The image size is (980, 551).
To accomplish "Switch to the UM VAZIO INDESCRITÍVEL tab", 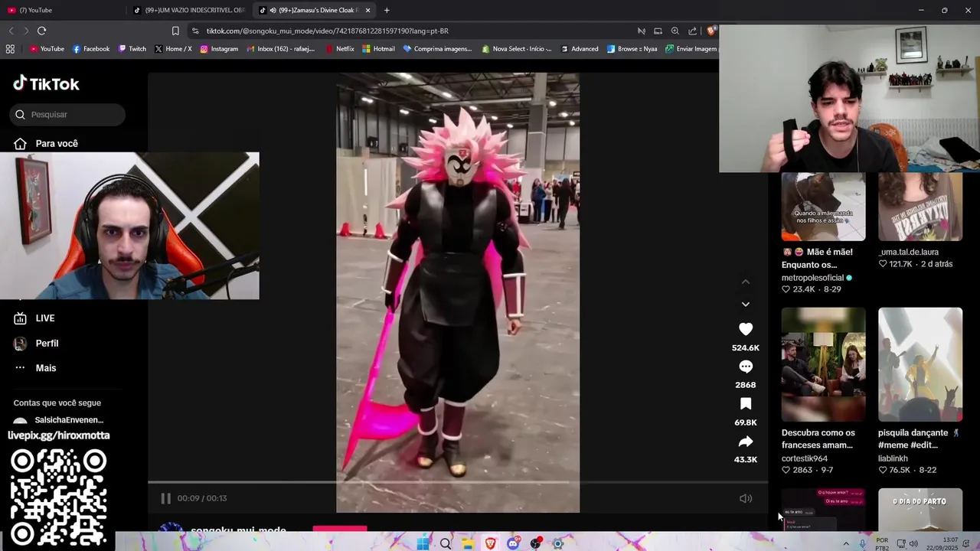I will tap(189, 10).
